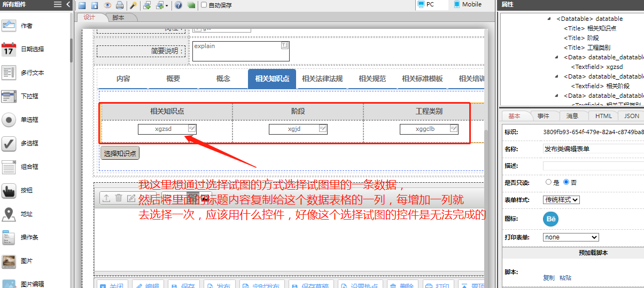Select the 按钮 component
The width and height of the screenshot is (644, 288).
click(18, 190)
